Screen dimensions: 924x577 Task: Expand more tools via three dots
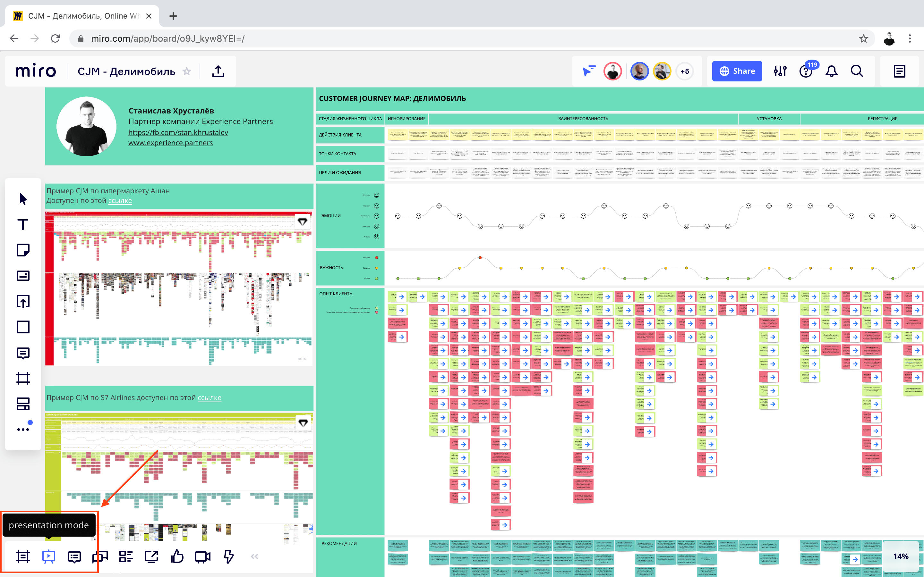click(23, 429)
